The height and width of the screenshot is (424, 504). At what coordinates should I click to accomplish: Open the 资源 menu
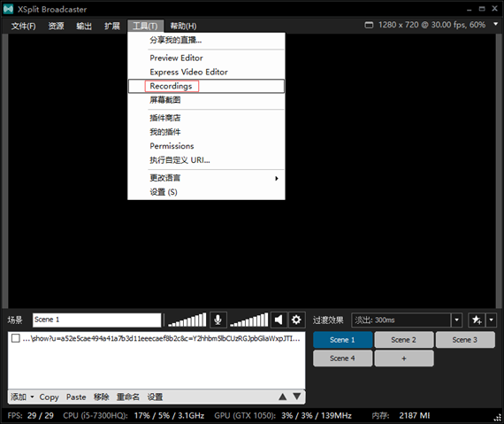click(56, 26)
